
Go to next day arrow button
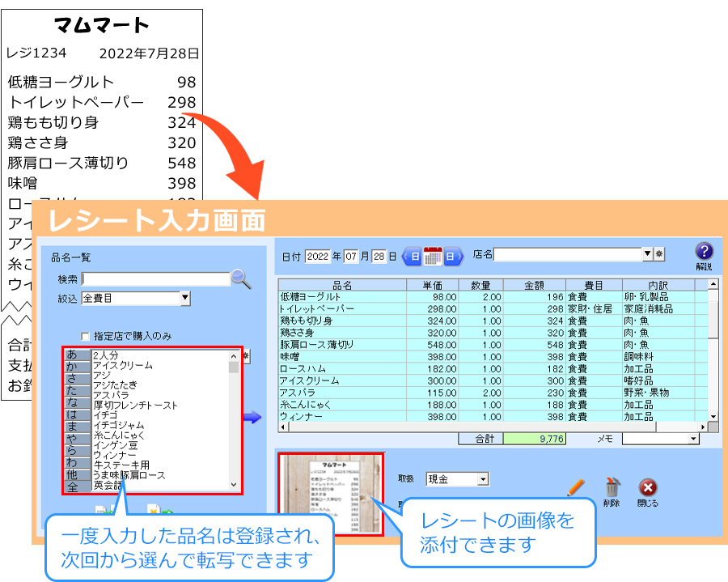pyautogui.click(x=453, y=257)
